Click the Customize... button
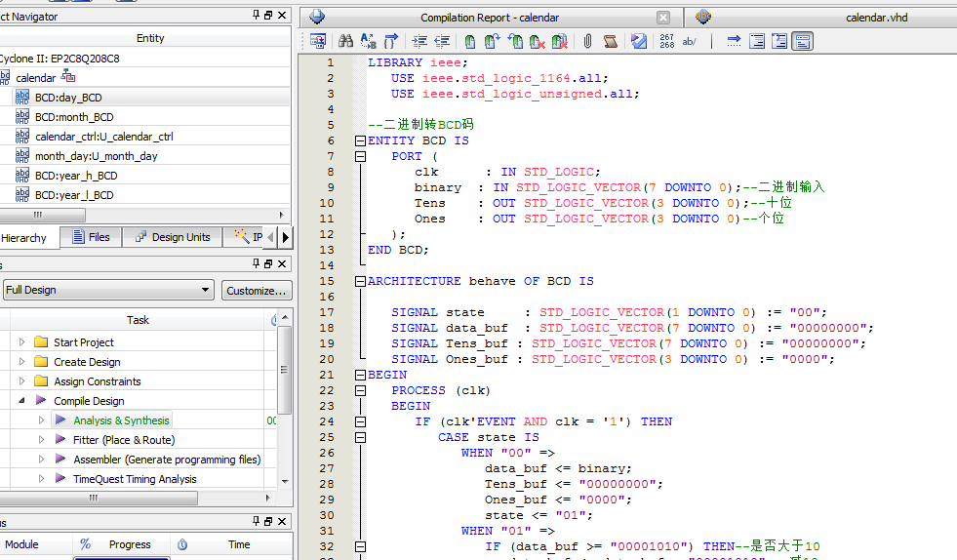The height and width of the screenshot is (560, 957). click(257, 290)
